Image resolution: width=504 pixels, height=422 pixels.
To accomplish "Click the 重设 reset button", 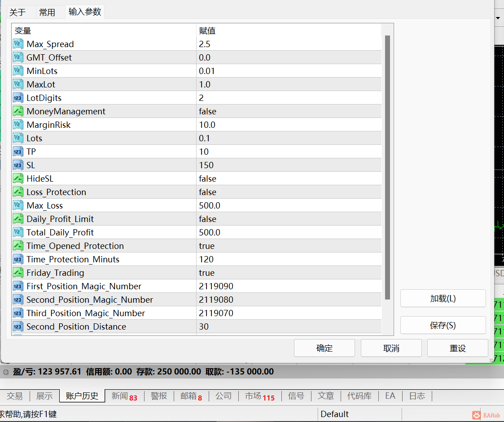I will point(458,348).
